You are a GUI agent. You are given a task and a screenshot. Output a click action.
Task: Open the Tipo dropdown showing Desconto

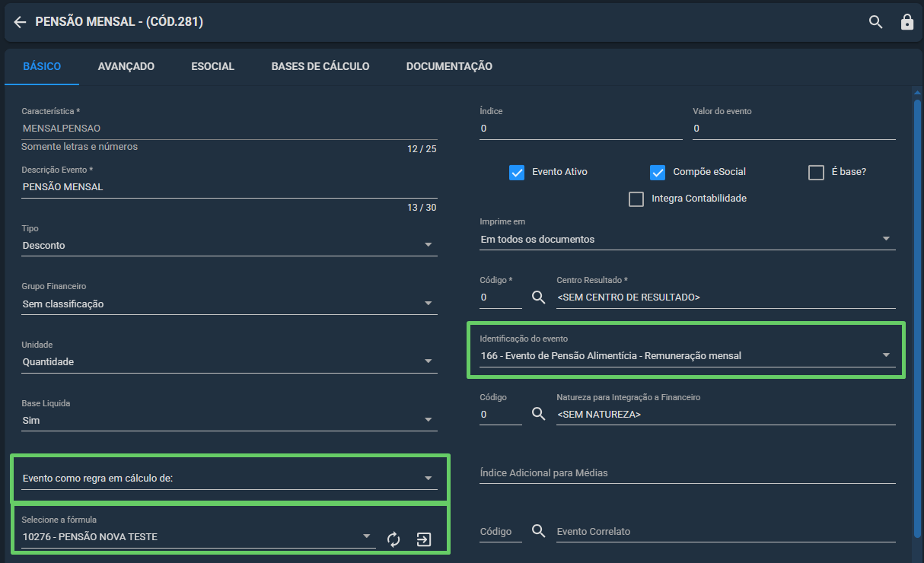tap(229, 245)
